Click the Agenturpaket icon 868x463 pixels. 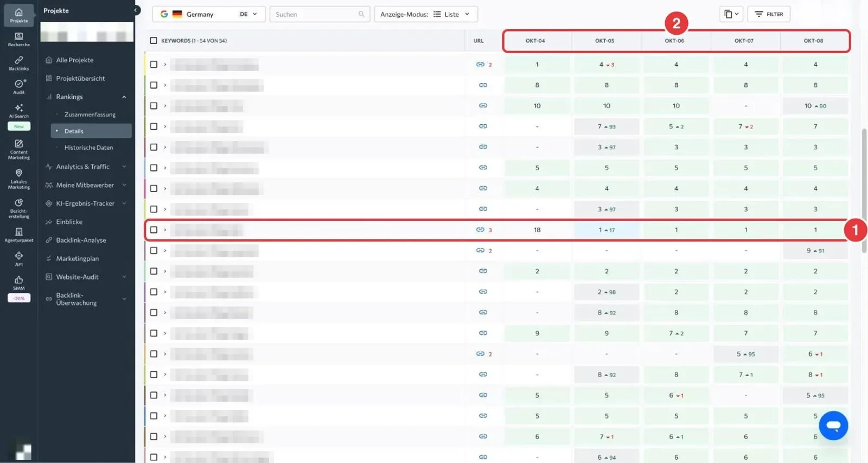[18, 234]
